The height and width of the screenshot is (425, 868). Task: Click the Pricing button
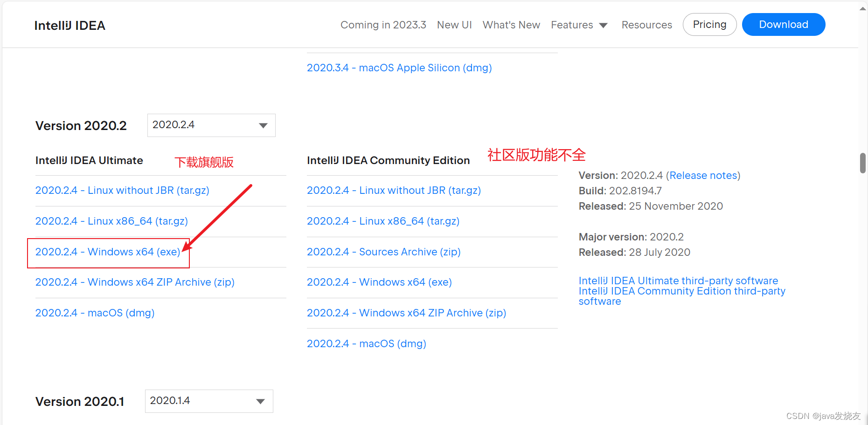709,24
